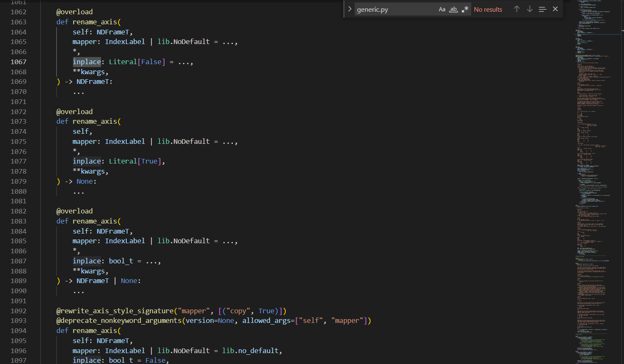The width and height of the screenshot is (624, 364).
Task: Click 'rename_axis' on line 1063
Action: [x=95, y=22]
